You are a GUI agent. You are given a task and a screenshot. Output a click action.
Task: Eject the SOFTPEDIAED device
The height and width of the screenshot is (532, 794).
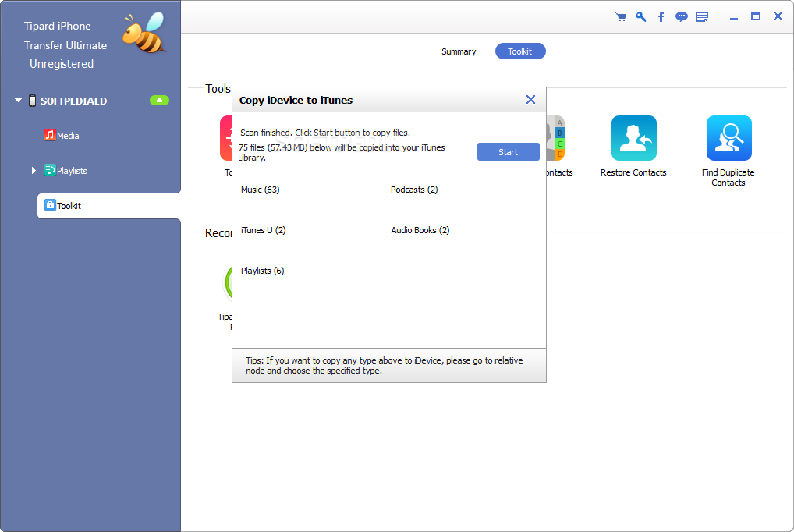point(159,101)
